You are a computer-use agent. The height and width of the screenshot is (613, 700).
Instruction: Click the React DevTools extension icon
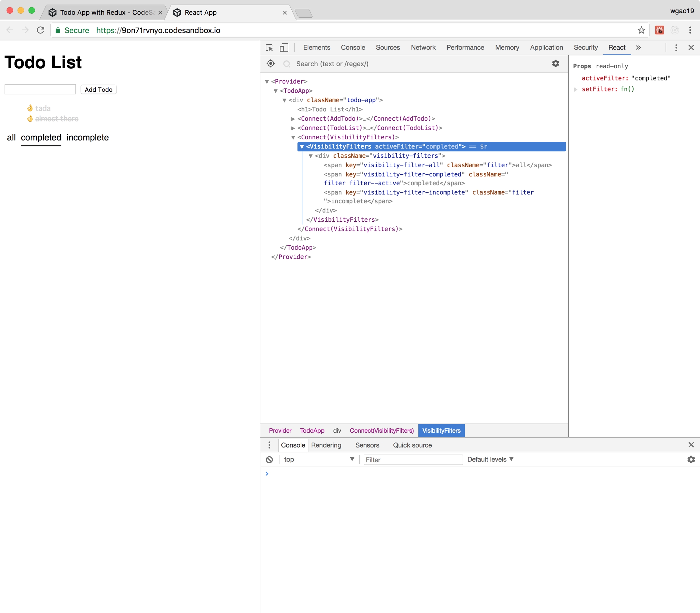click(659, 30)
